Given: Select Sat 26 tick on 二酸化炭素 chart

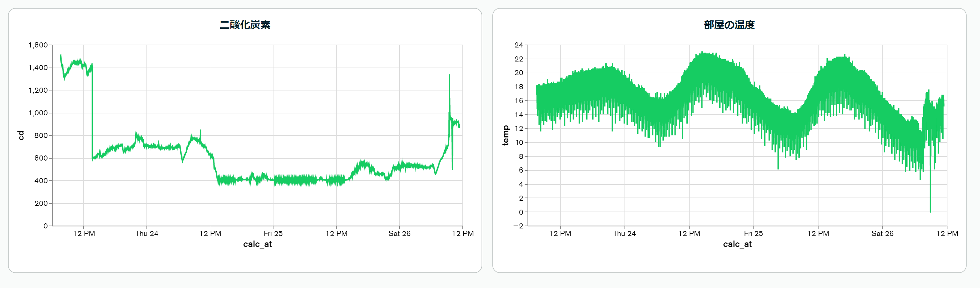Looking at the screenshot, I should [399, 233].
